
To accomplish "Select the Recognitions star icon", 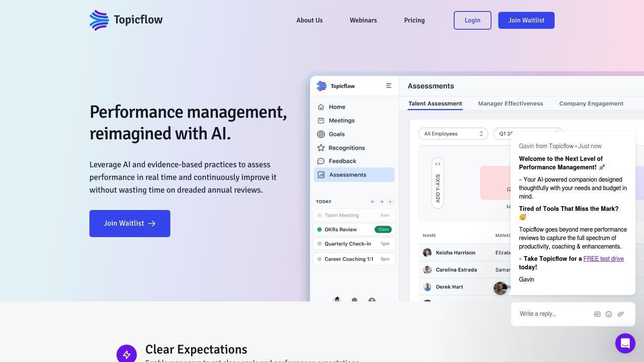I will [321, 148].
